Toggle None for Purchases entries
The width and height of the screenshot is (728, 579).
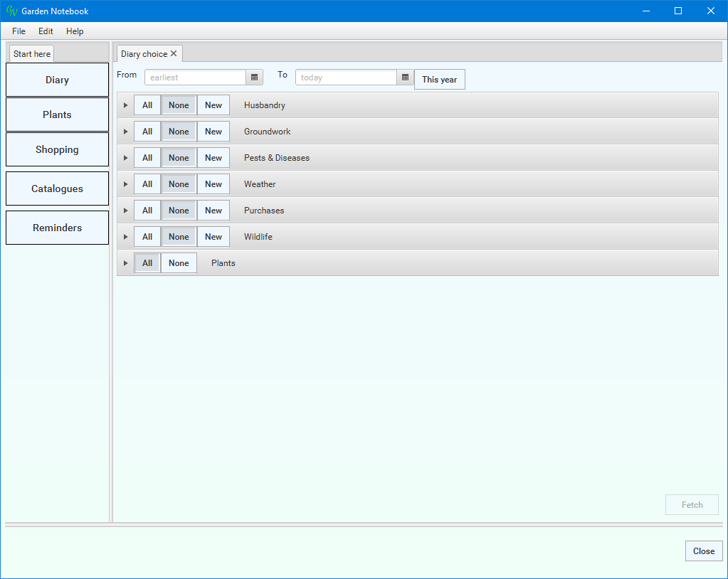click(x=179, y=211)
